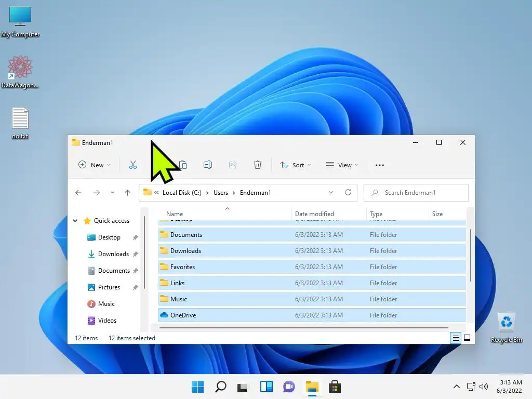Select the Downloads folder row
This screenshot has height=399, width=532.
click(x=312, y=251)
